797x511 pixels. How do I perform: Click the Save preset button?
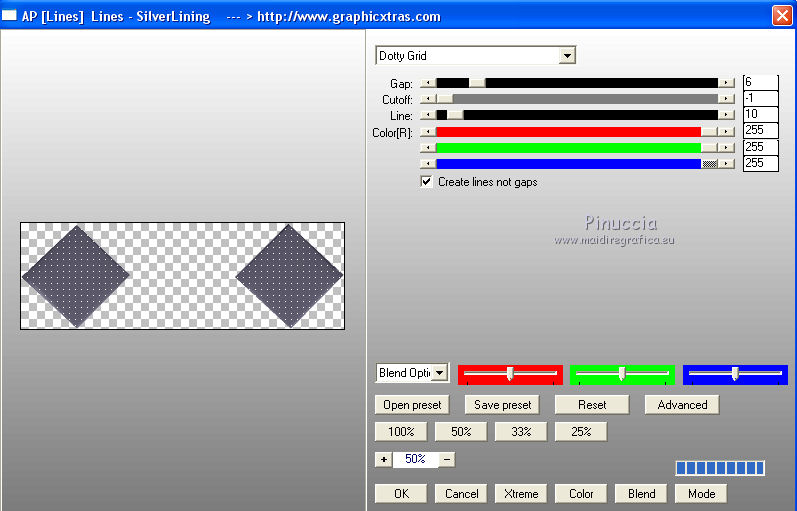pos(502,405)
